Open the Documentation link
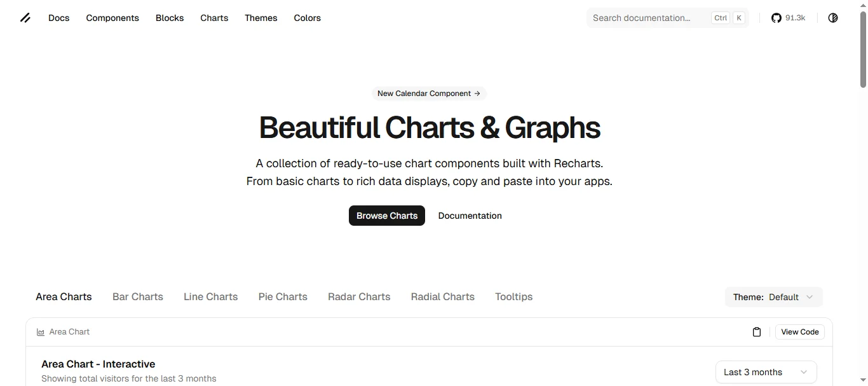The image size is (868, 386). click(x=470, y=216)
